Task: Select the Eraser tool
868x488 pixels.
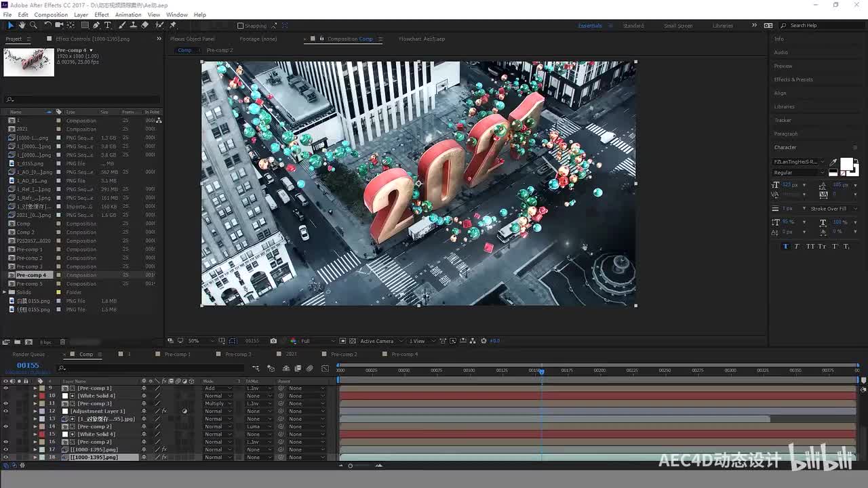Action: [144, 25]
